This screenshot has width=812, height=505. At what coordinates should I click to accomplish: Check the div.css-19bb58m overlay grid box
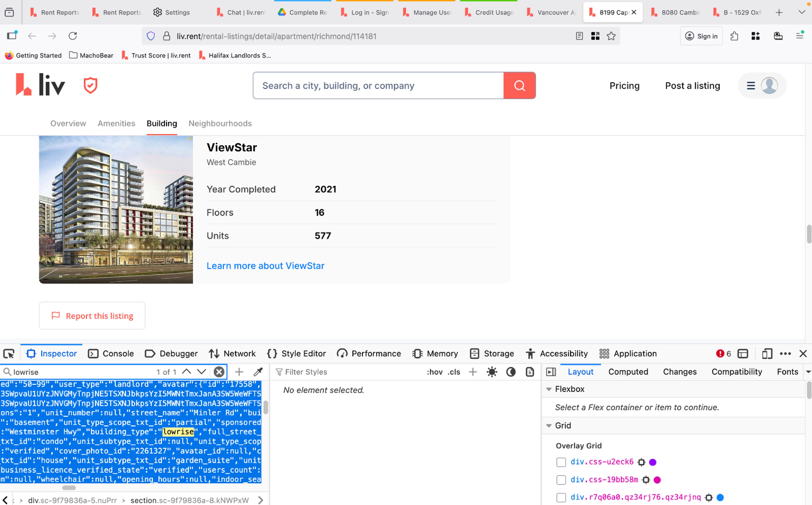[x=561, y=480]
